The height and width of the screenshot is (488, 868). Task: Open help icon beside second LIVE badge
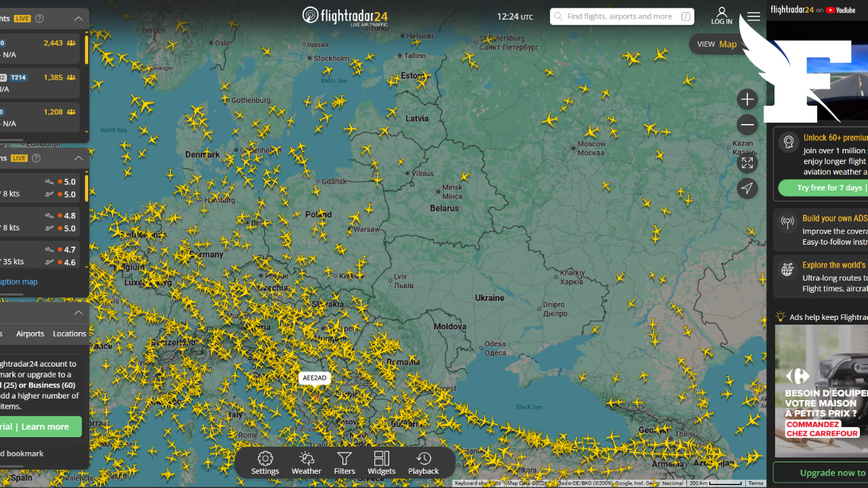tap(37, 158)
